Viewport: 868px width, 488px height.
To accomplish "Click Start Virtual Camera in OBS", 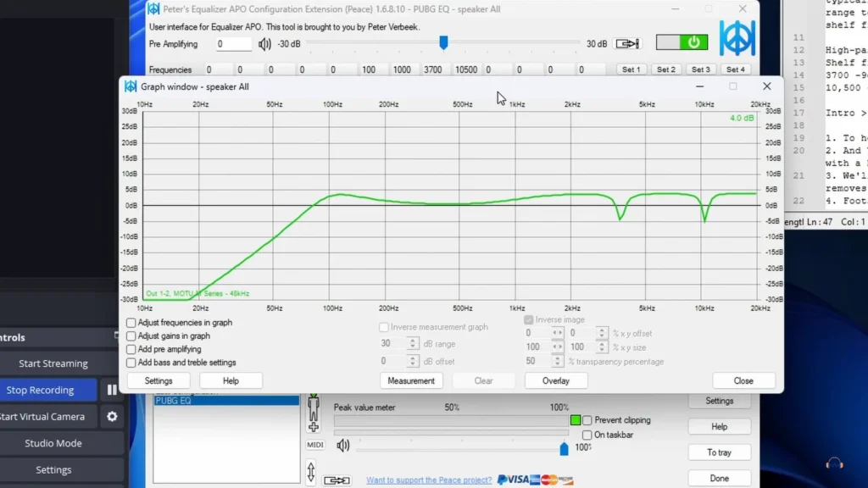I will (x=48, y=417).
